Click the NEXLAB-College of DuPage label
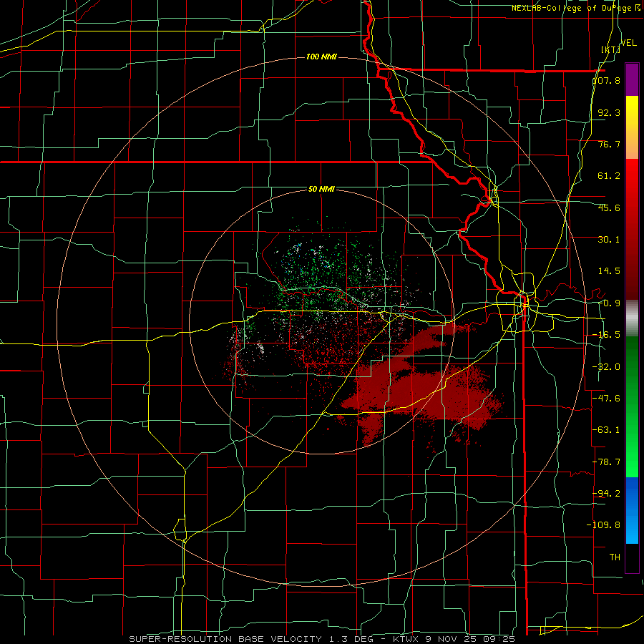Screen dimensions: 644x644 coord(571,8)
